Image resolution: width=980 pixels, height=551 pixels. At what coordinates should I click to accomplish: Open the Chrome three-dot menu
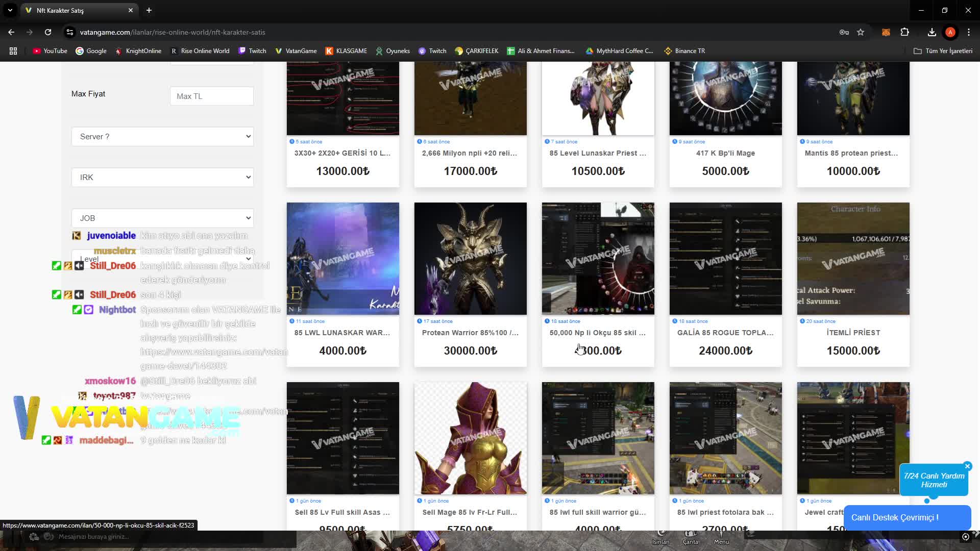tap(969, 32)
